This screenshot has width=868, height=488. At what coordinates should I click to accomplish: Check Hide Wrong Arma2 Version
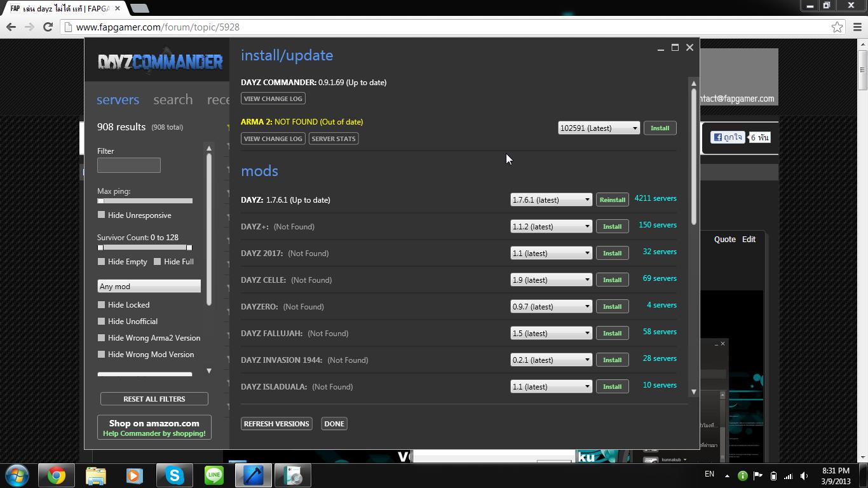point(101,337)
